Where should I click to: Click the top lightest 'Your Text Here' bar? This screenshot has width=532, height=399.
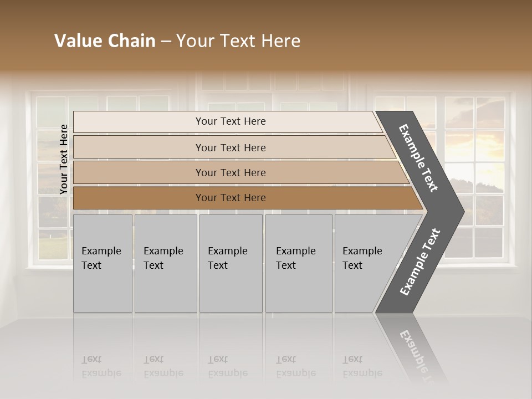point(228,122)
